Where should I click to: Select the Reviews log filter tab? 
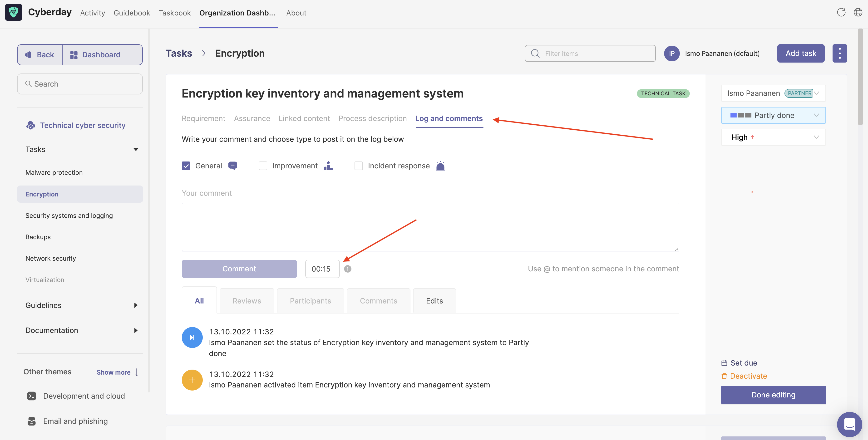pos(247,301)
